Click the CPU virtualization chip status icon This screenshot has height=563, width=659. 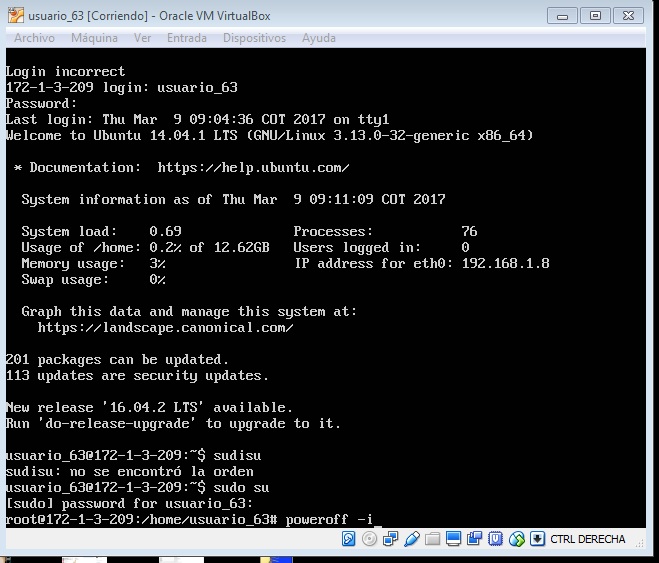[496, 539]
